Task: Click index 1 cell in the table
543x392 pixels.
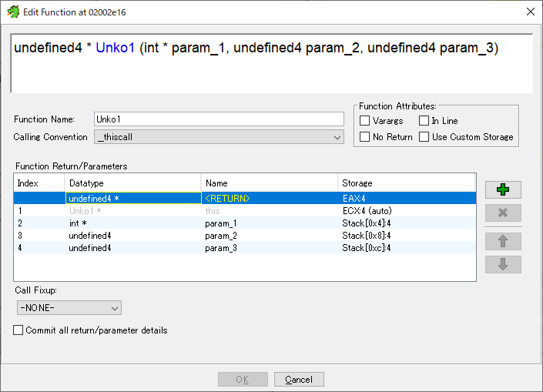Action: [x=39, y=211]
